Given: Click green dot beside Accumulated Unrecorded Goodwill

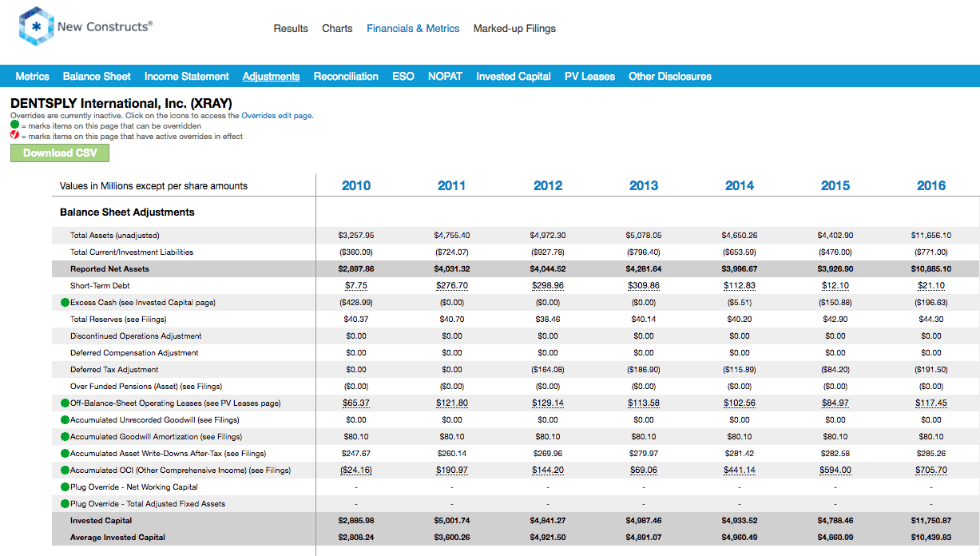Looking at the screenshot, I should [65, 420].
